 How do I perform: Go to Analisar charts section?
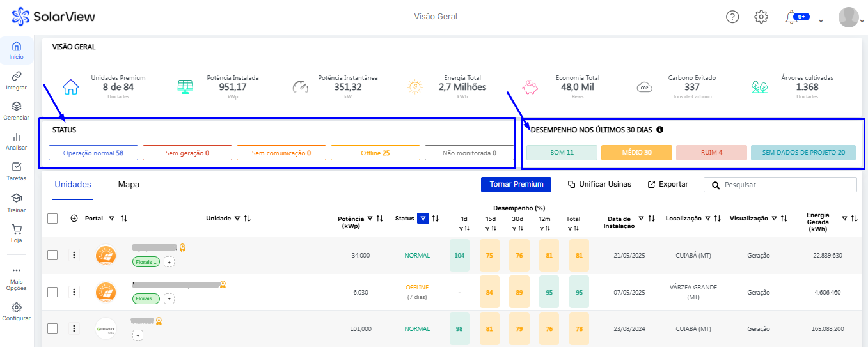pyautogui.click(x=17, y=137)
